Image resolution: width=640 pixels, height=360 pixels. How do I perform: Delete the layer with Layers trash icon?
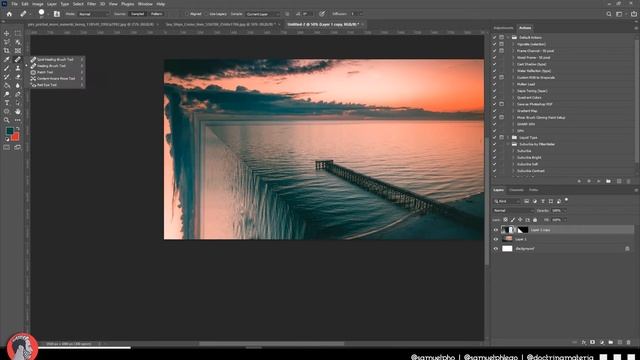pyautogui.click(x=629, y=342)
